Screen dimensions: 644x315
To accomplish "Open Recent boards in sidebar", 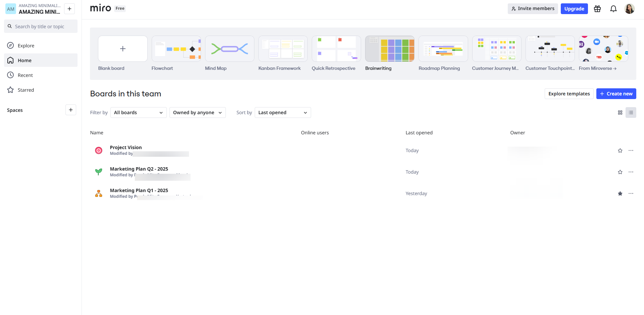I will click(x=25, y=75).
